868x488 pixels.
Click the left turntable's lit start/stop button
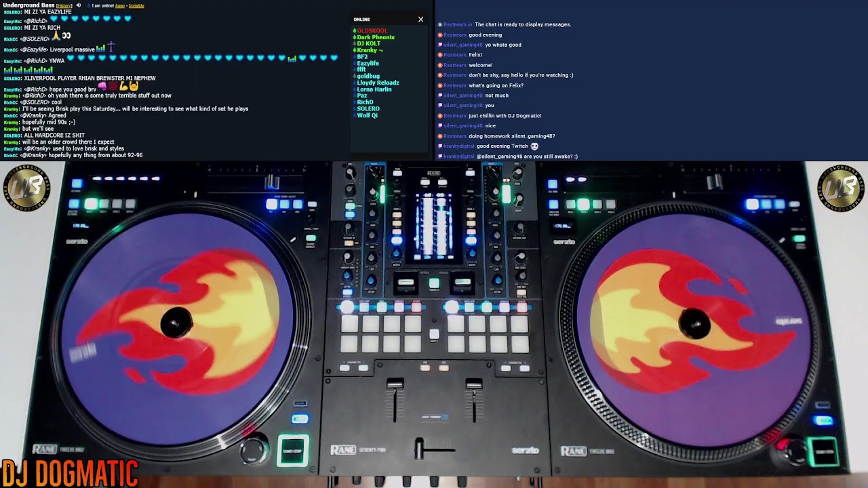[x=292, y=451]
